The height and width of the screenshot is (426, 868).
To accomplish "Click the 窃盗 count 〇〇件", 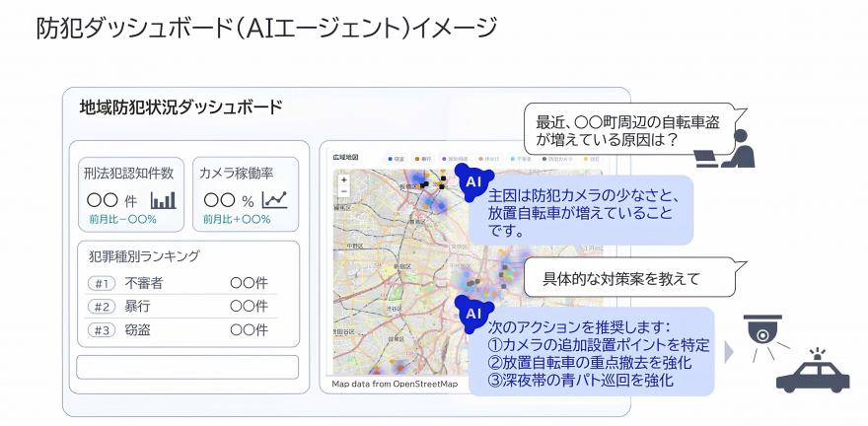I will tap(250, 330).
